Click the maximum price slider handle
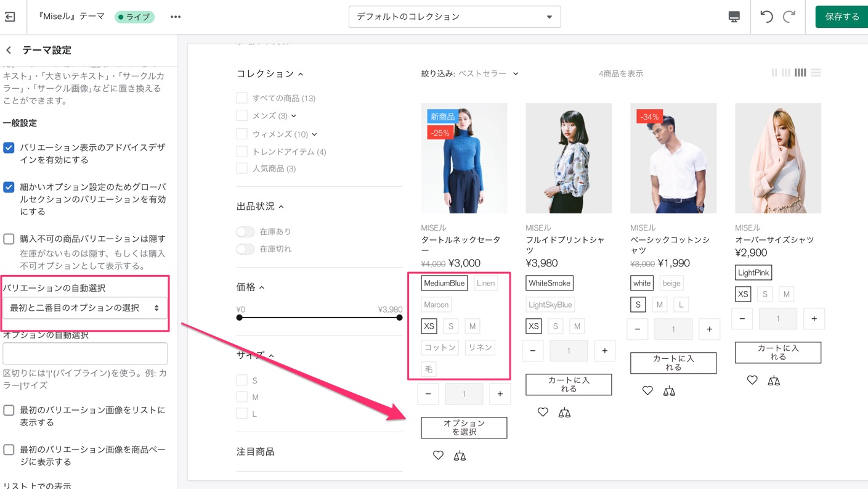The height and width of the screenshot is (489, 868). 399,318
